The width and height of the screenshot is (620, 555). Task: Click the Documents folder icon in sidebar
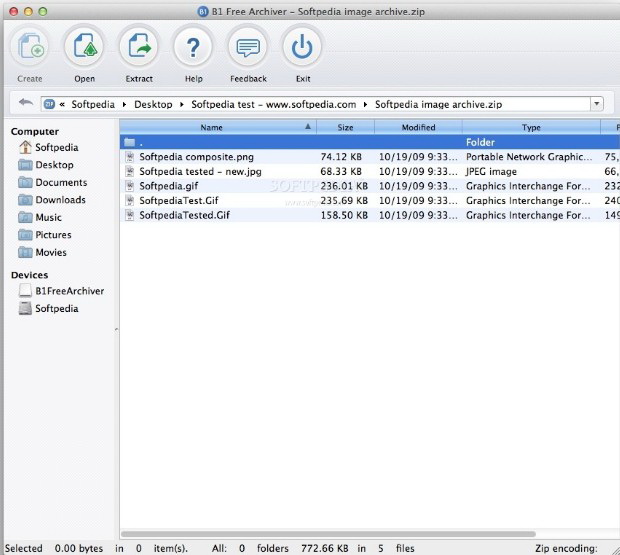[25, 182]
